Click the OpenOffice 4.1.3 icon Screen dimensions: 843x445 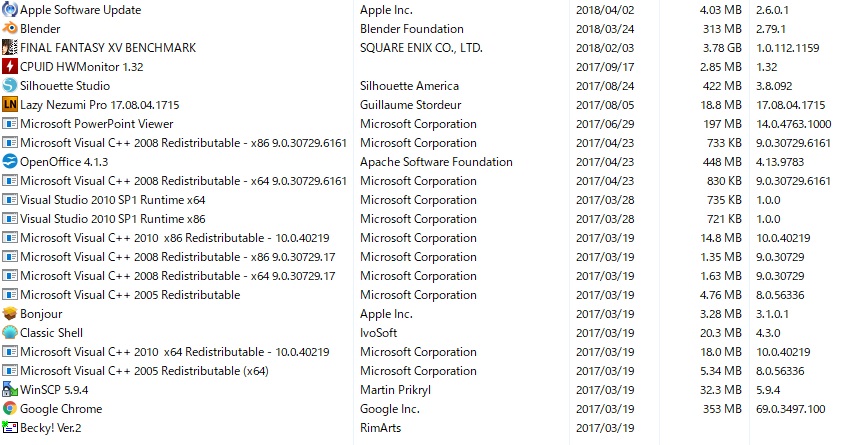pyautogui.click(x=10, y=162)
